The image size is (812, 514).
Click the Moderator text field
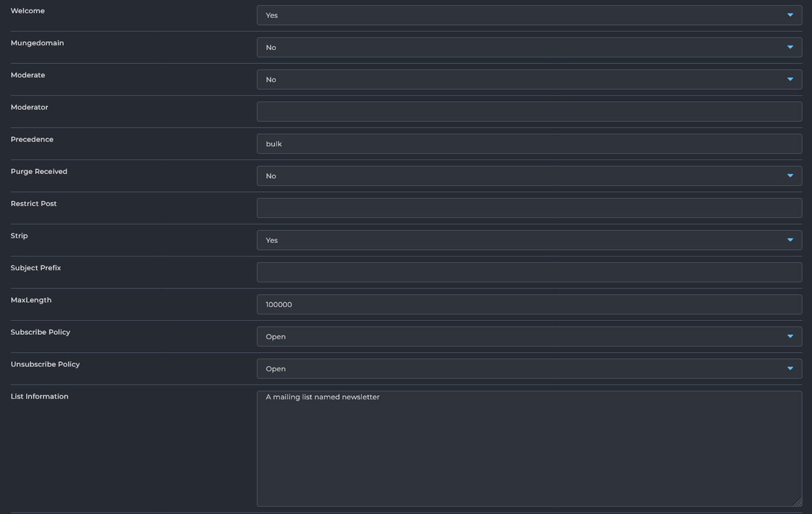[528, 112]
